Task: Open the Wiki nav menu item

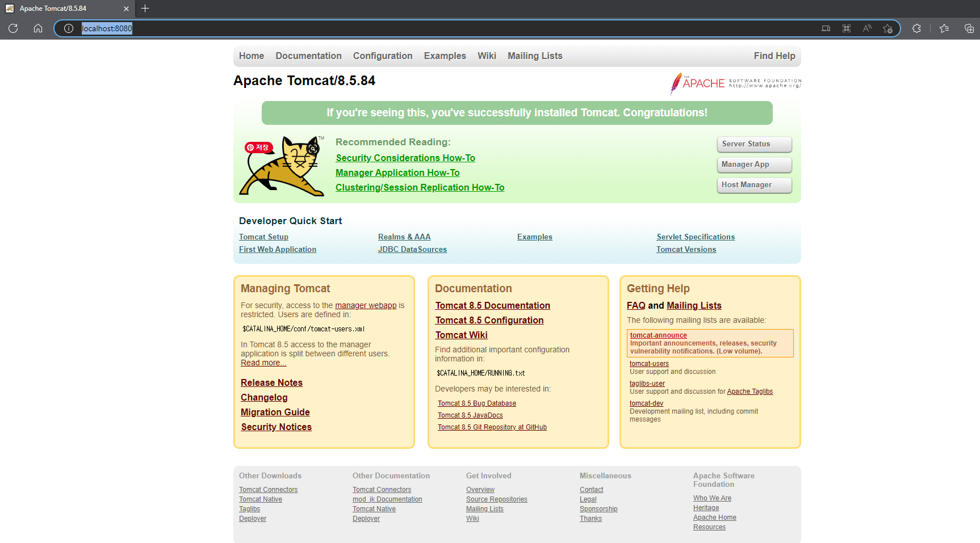Action: [x=487, y=56]
